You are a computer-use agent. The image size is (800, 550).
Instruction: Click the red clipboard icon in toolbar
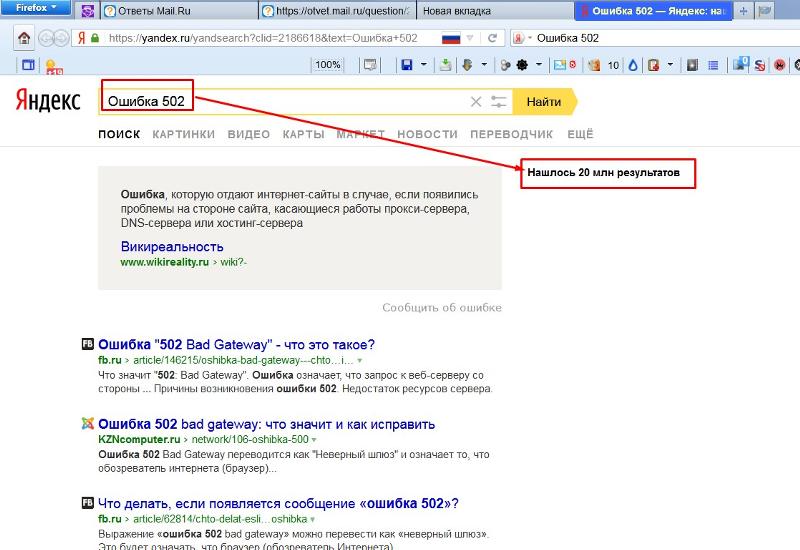click(654, 65)
